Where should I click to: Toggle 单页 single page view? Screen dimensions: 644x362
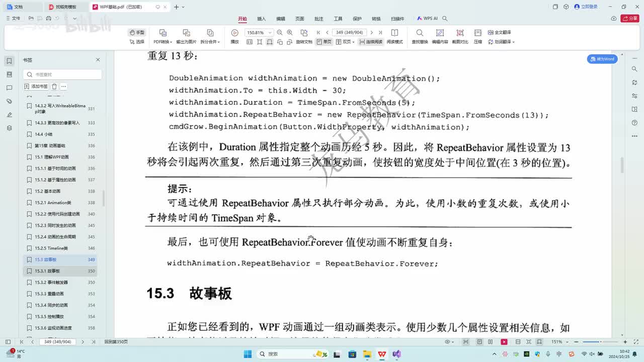pyautogui.click(x=325, y=42)
